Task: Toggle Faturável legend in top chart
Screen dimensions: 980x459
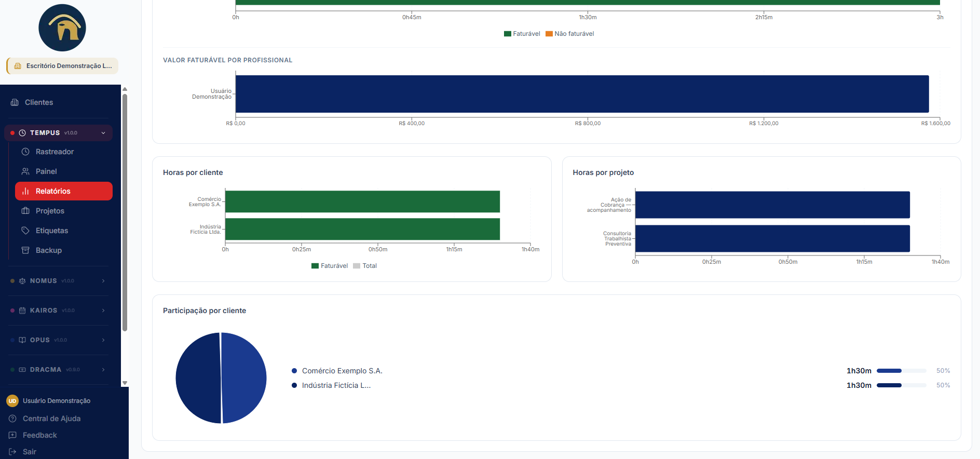Action: pos(522,34)
